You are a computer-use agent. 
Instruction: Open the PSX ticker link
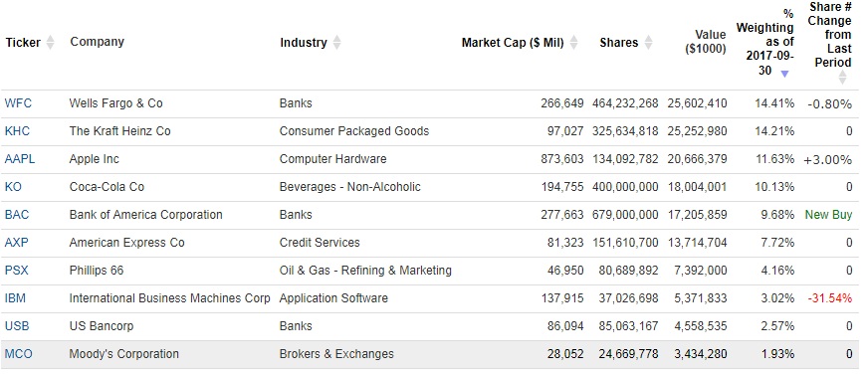click(17, 271)
